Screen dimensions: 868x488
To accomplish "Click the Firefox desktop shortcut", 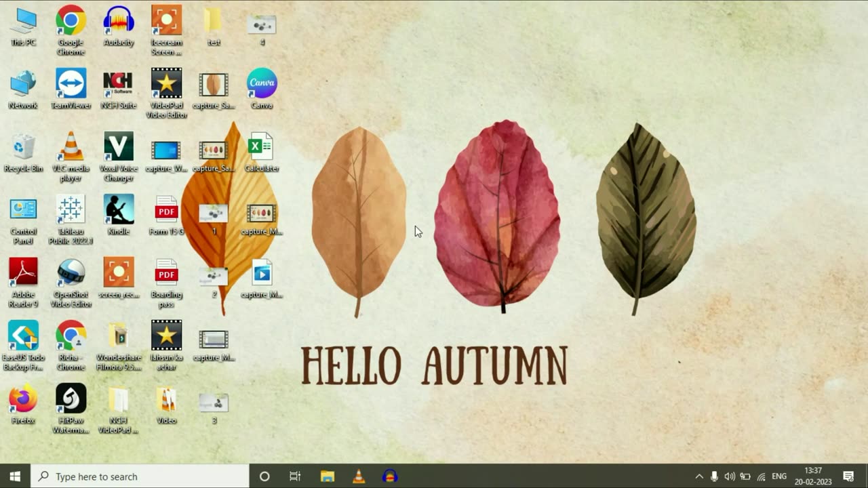I will click(23, 405).
